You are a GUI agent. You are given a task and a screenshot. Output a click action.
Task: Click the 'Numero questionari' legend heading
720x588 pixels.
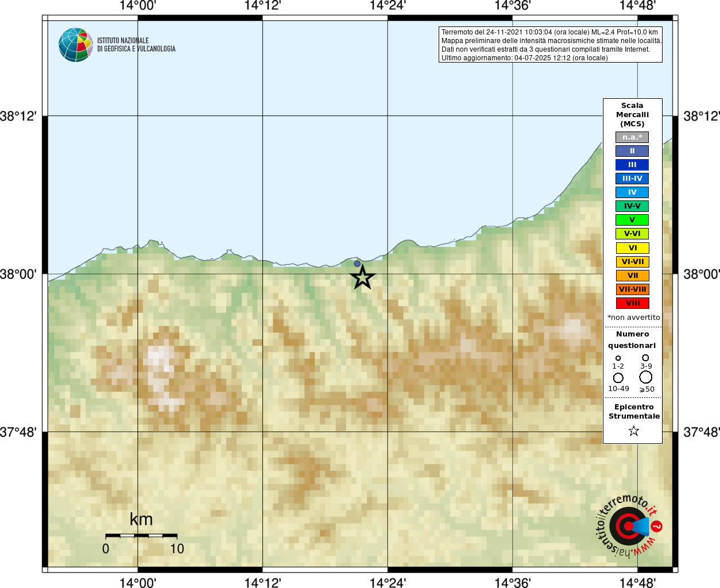tap(632, 340)
